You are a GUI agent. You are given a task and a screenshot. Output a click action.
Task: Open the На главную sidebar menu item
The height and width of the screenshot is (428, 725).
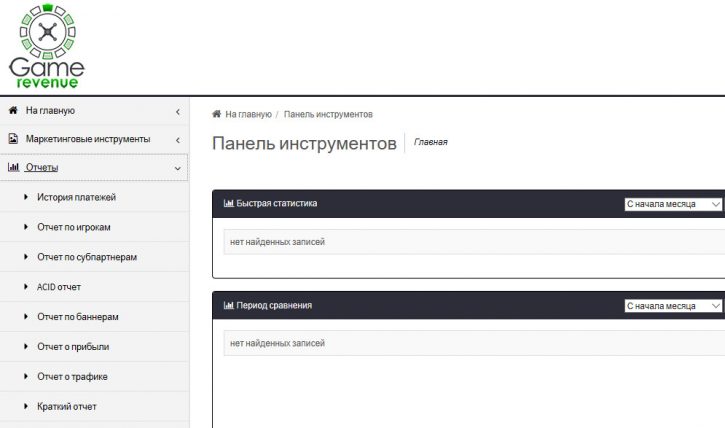point(94,111)
